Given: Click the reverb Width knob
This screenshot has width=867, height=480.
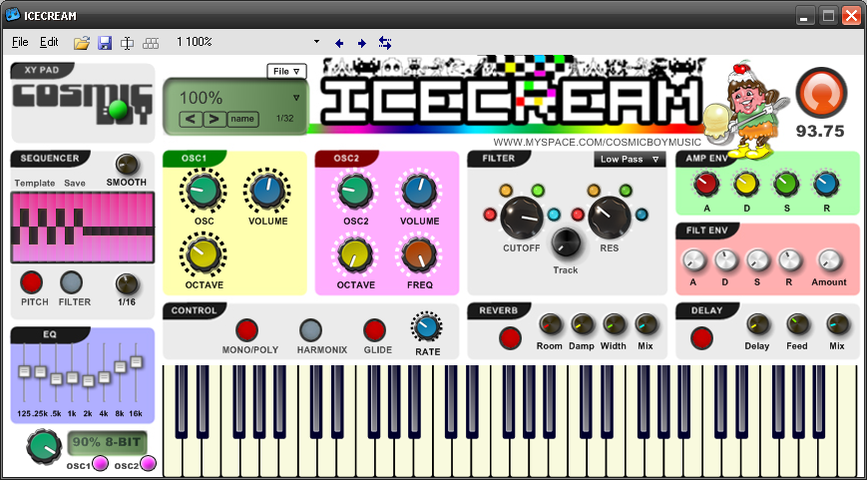Looking at the screenshot, I should (614, 324).
